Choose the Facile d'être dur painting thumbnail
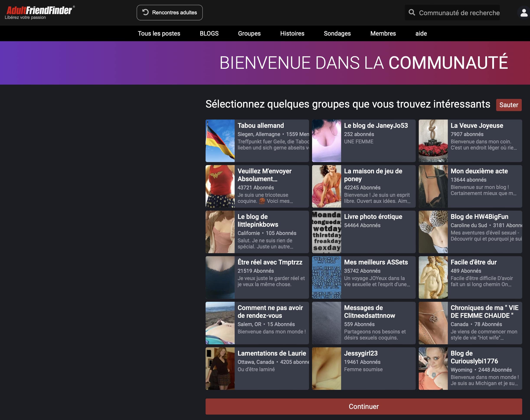The image size is (530, 420). 433,277
